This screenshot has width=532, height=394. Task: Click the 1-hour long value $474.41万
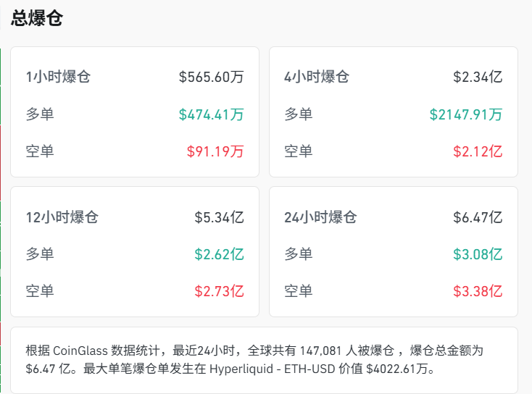coord(211,114)
